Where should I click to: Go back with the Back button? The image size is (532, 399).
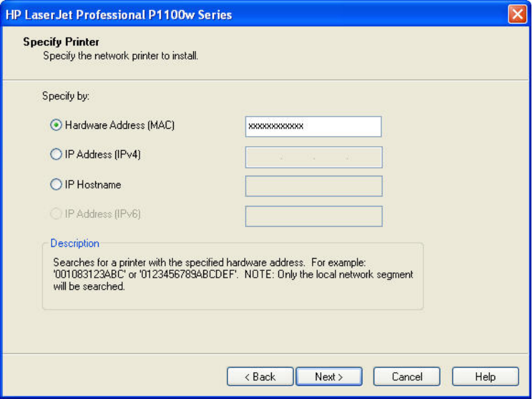(x=260, y=376)
